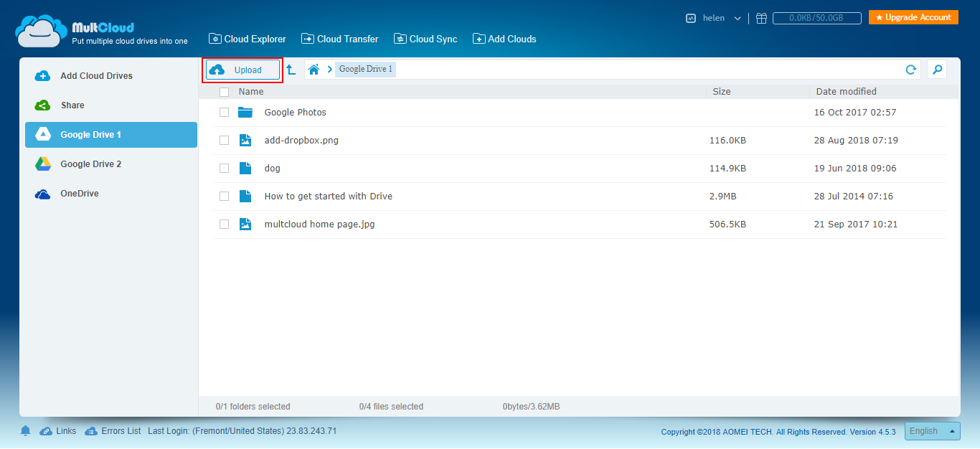Click the green Share icon
Screen dimensions: 980x449
(x=42, y=105)
